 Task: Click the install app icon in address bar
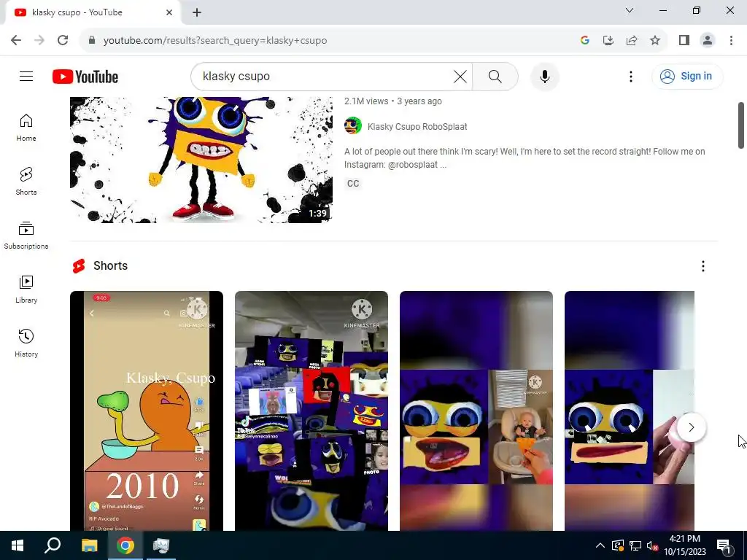click(x=608, y=41)
